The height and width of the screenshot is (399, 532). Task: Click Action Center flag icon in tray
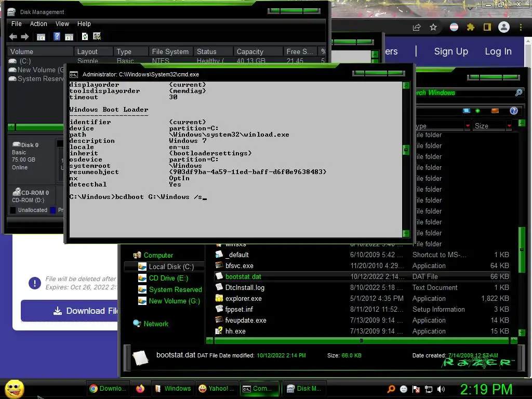[x=416, y=389]
